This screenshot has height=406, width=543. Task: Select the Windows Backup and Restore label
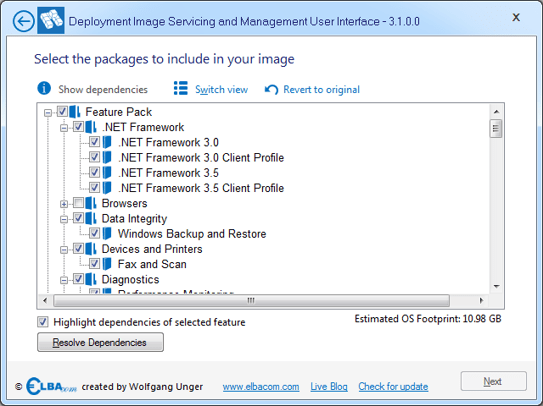click(192, 234)
